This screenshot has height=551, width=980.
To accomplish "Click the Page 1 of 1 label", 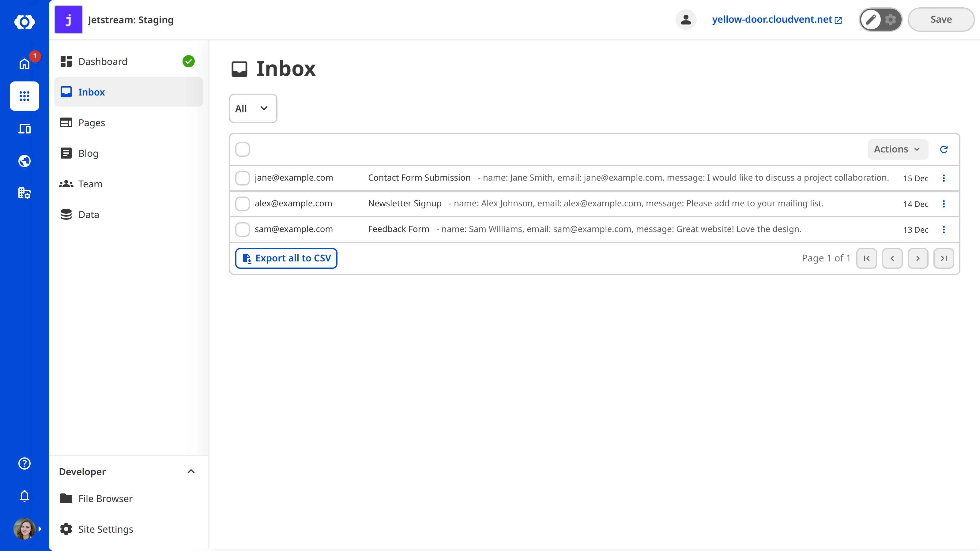I will coord(826,258).
